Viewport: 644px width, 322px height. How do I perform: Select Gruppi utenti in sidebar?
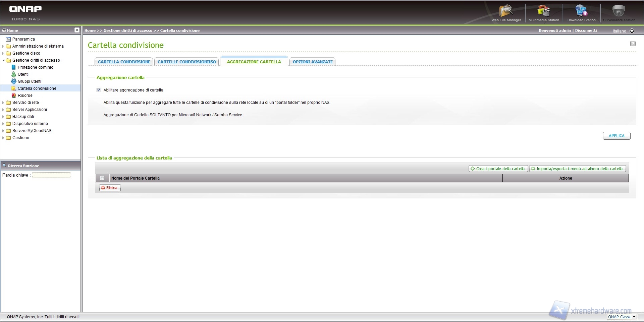tap(29, 81)
